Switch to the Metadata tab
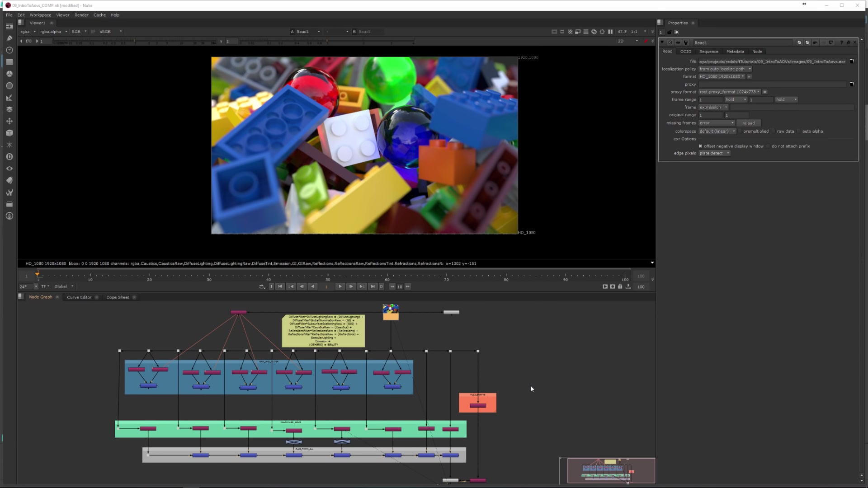Screen dimensions: 868x488 coord(735,52)
